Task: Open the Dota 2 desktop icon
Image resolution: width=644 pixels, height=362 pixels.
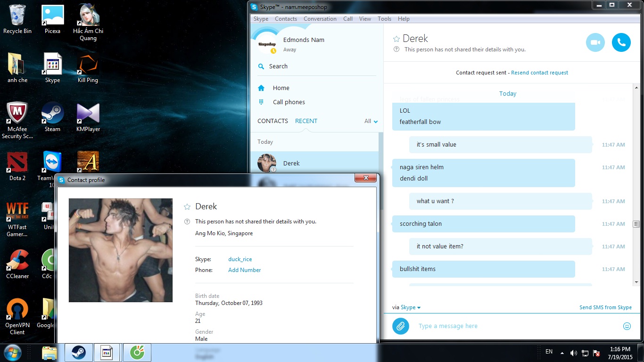Action: pyautogui.click(x=17, y=166)
